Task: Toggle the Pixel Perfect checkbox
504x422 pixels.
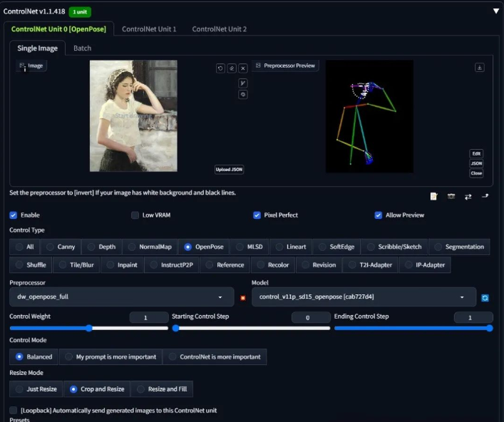Action: click(x=257, y=215)
